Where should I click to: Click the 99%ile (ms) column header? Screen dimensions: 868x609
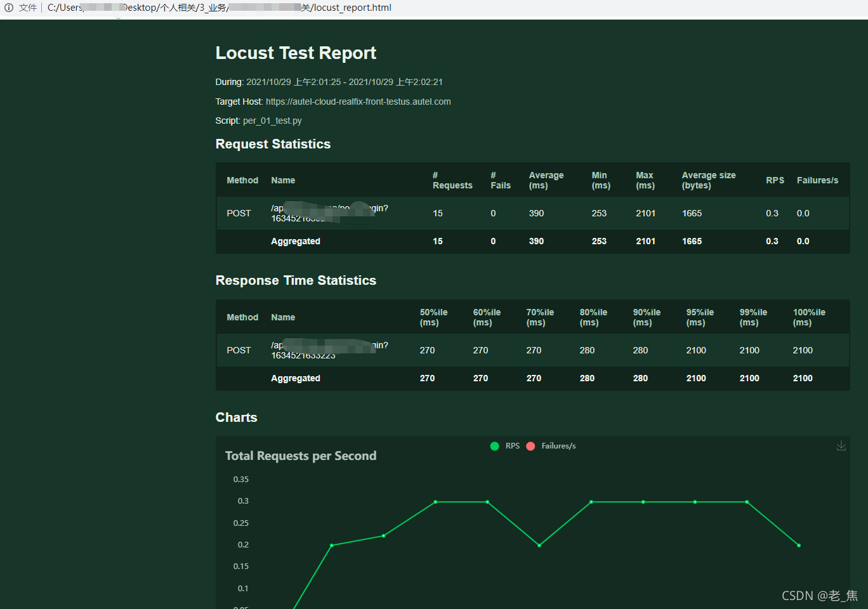(x=753, y=317)
